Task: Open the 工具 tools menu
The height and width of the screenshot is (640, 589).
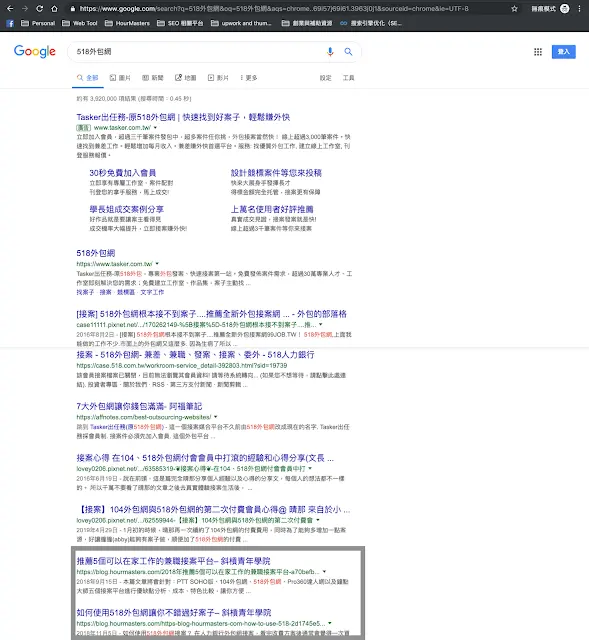Action: point(348,78)
